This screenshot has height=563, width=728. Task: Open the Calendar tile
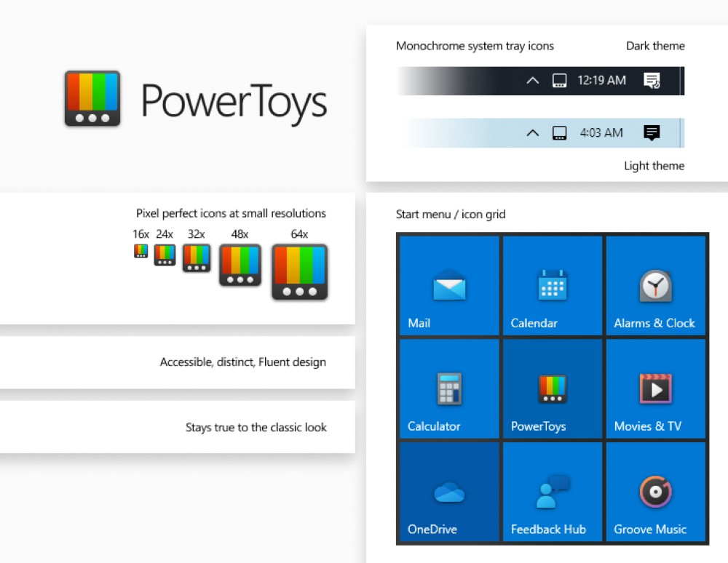click(553, 286)
